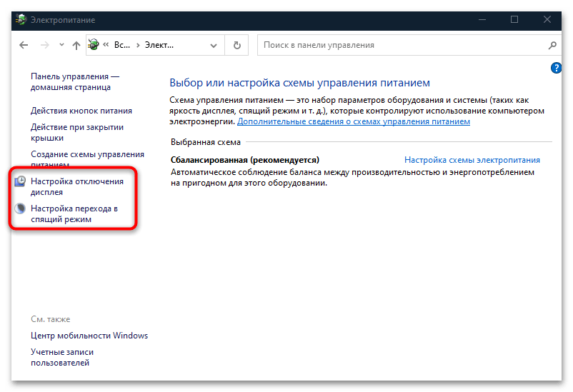Screen dimensions: 573x392
Task: Click the clock icon beside display-off settings
Action: [21, 181]
